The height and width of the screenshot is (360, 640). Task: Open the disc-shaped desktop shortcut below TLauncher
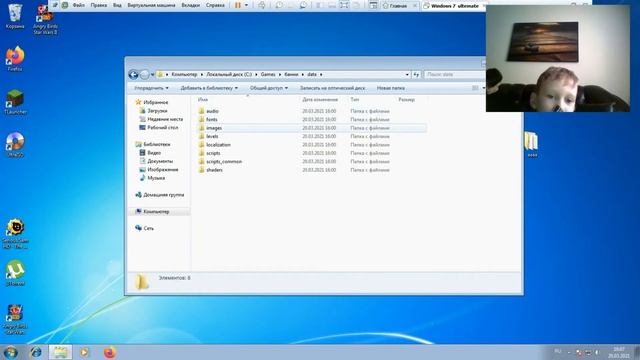pos(15,145)
